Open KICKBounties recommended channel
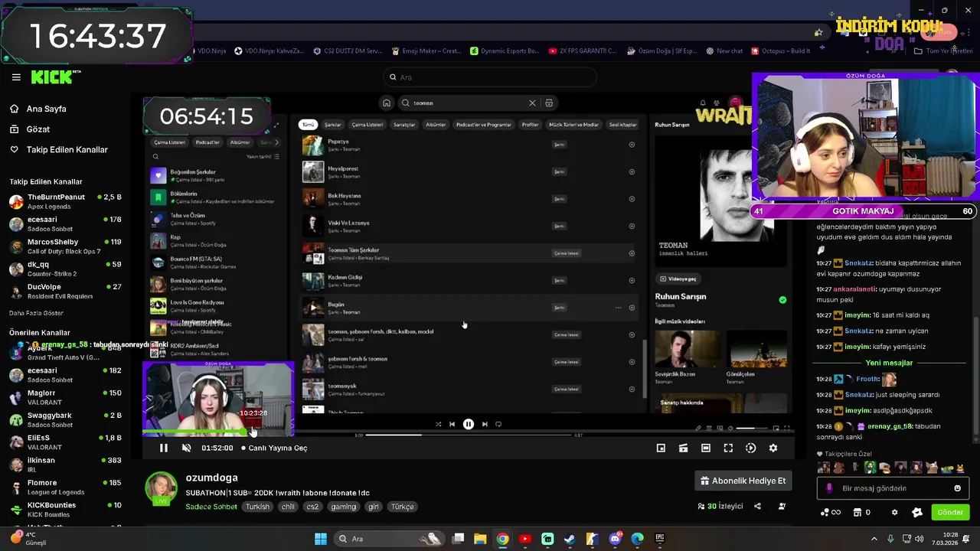Viewport: 980px width, 551px height. pos(65,509)
